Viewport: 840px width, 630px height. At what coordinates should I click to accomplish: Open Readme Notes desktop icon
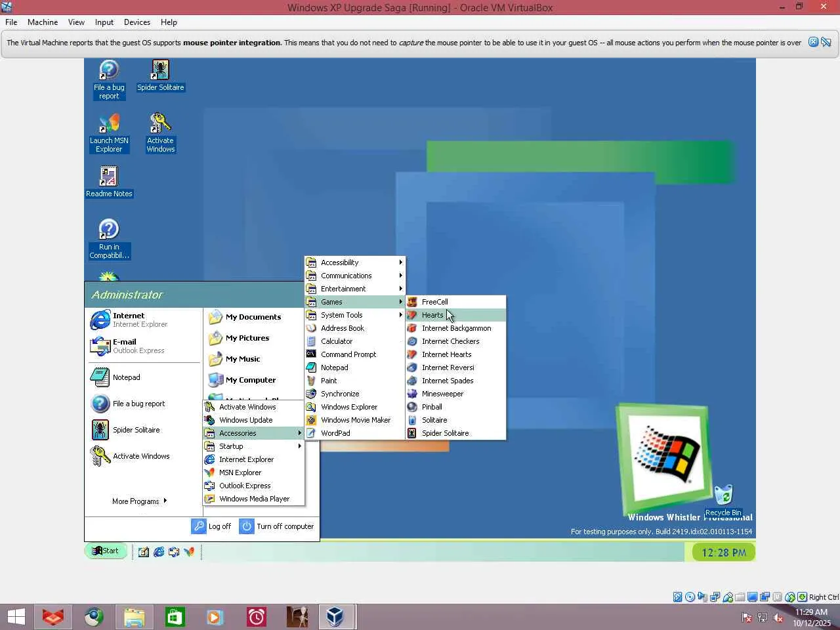pos(109,182)
